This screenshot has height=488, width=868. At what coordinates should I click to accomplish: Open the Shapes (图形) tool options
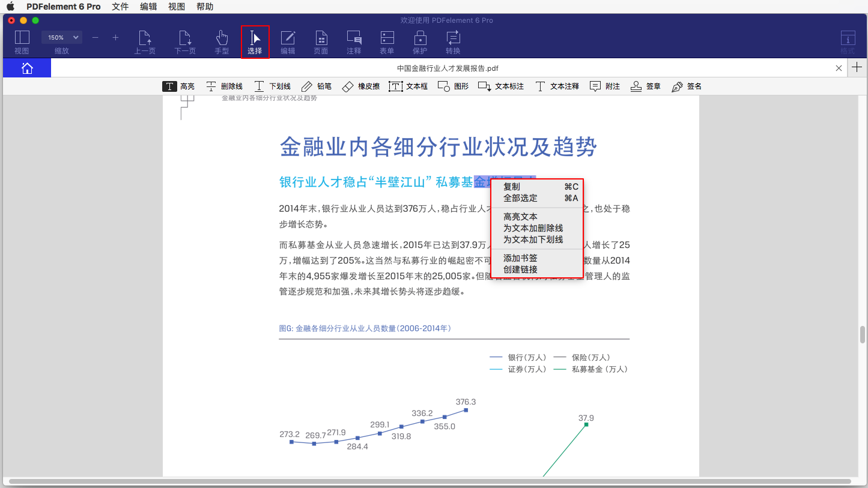pos(453,86)
